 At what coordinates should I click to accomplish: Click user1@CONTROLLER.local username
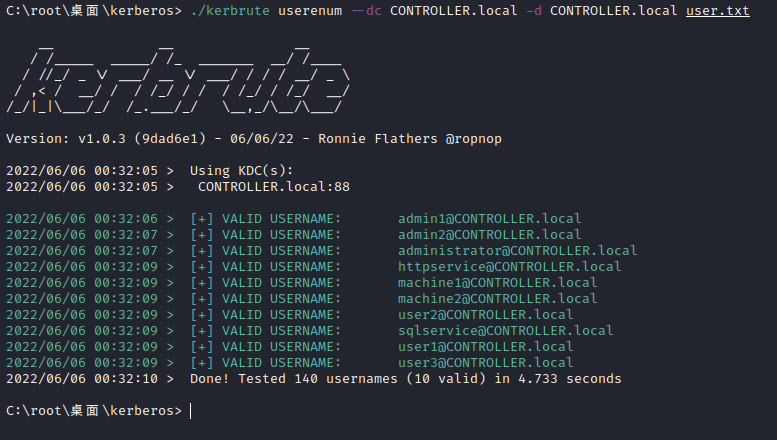(x=486, y=346)
